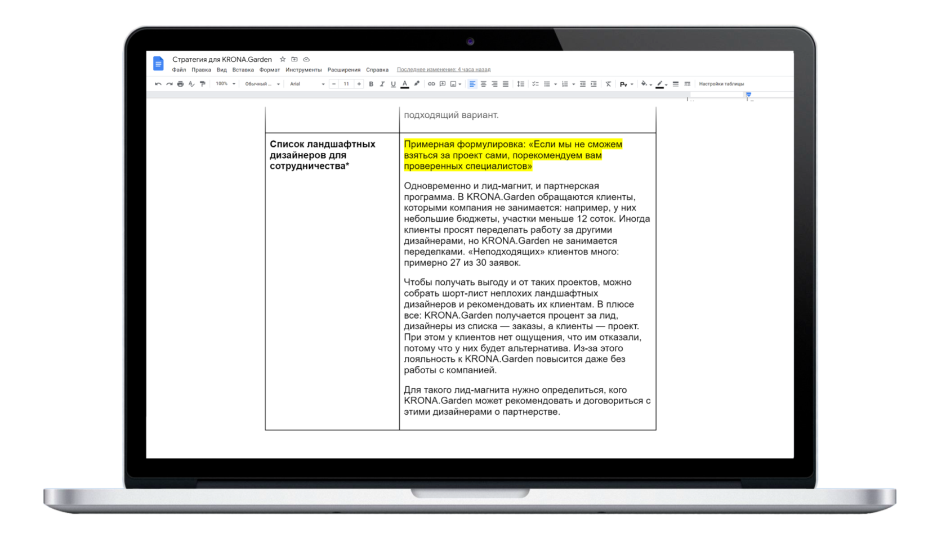Expand numbered list options arrow
Screen dimensions: 946x560
click(573, 84)
